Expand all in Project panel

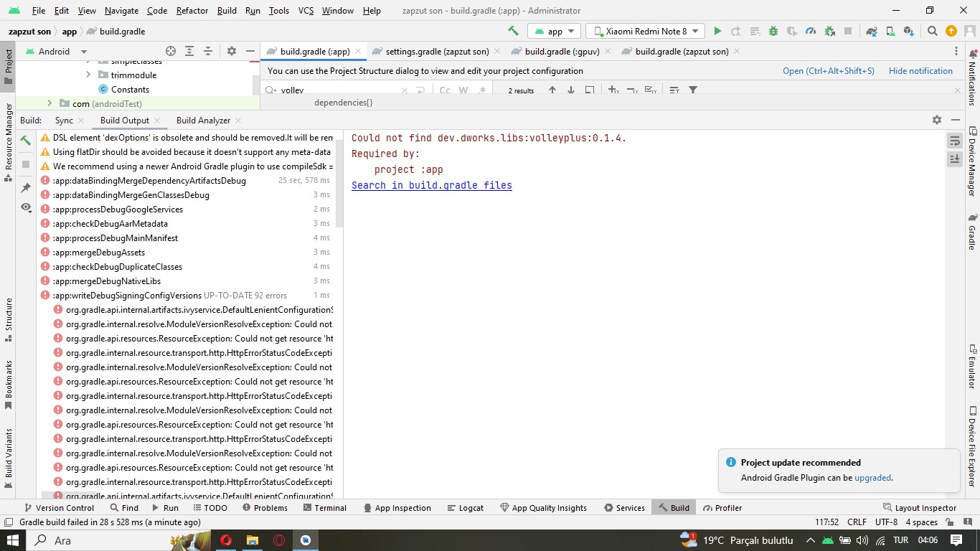tap(189, 51)
